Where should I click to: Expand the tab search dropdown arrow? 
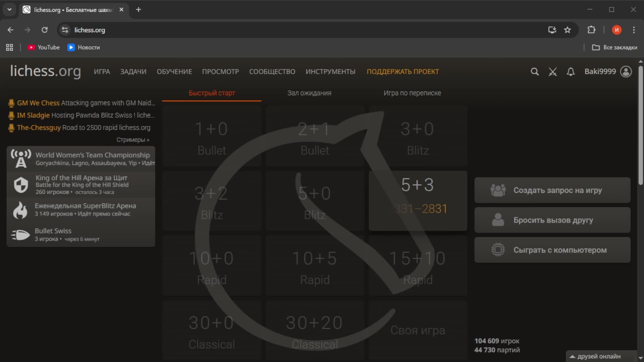[9, 10]
